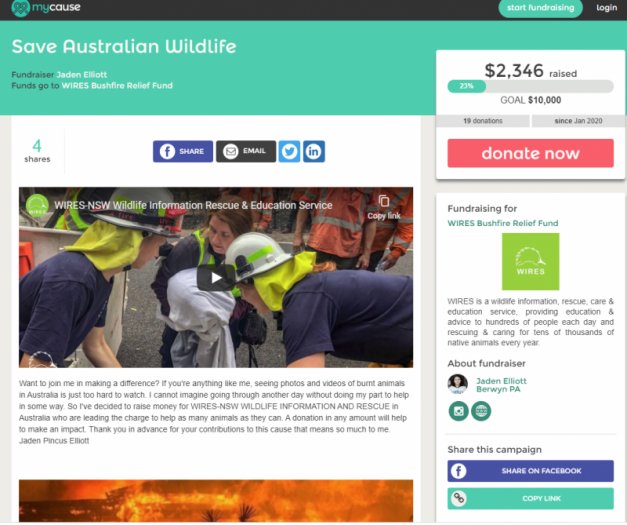Image resolution: width=627 pixels, height=525 pixels.
Task: Click the COPY LINK button
Action: 530,499
